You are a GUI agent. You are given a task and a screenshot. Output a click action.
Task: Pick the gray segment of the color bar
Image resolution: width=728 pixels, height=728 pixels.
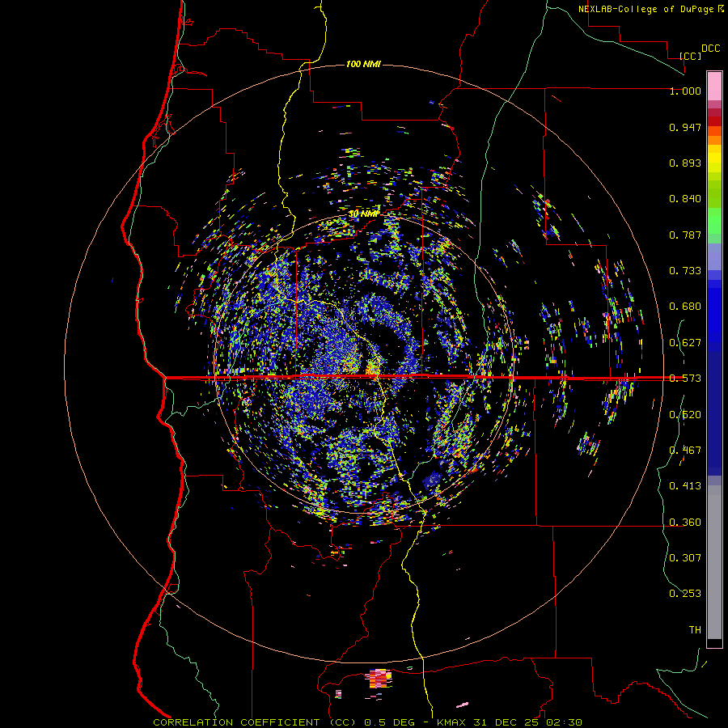(x=714, y=562)
